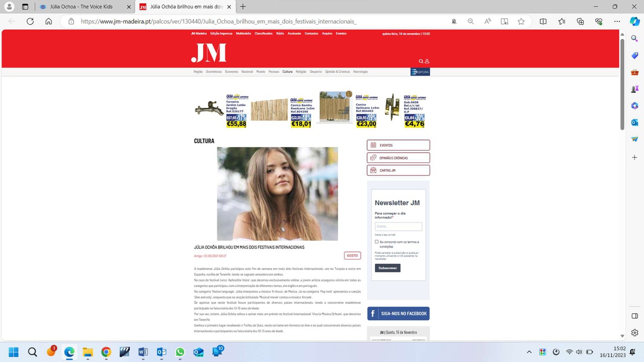The image size is (644, 362).
Task: Click the zoom out magnifier in address bar
Action: pyautogui.click(x=471, y=21)
